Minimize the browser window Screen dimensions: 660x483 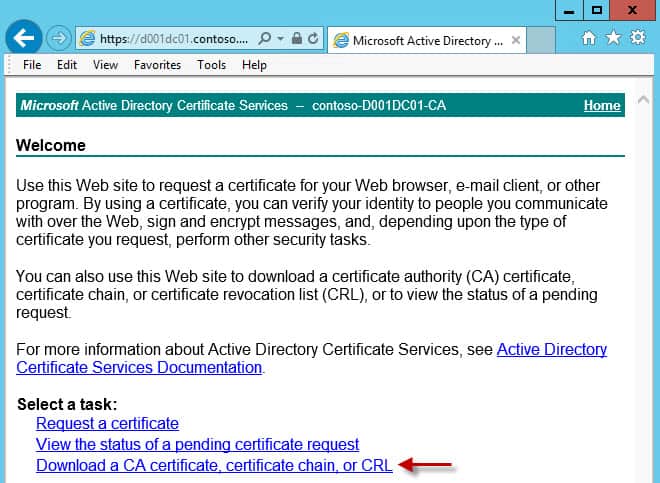point(569,10)
